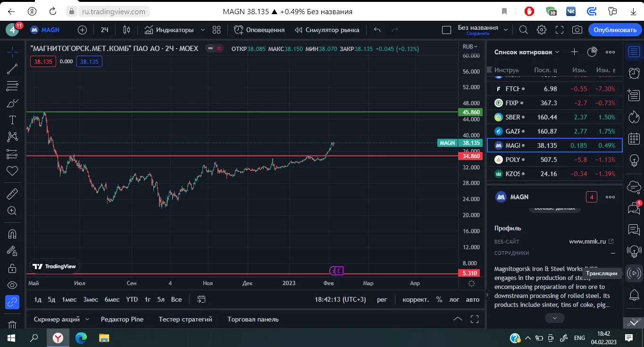Open the RUB currency dropdown
Screen dimensions: 644x347
470,47
